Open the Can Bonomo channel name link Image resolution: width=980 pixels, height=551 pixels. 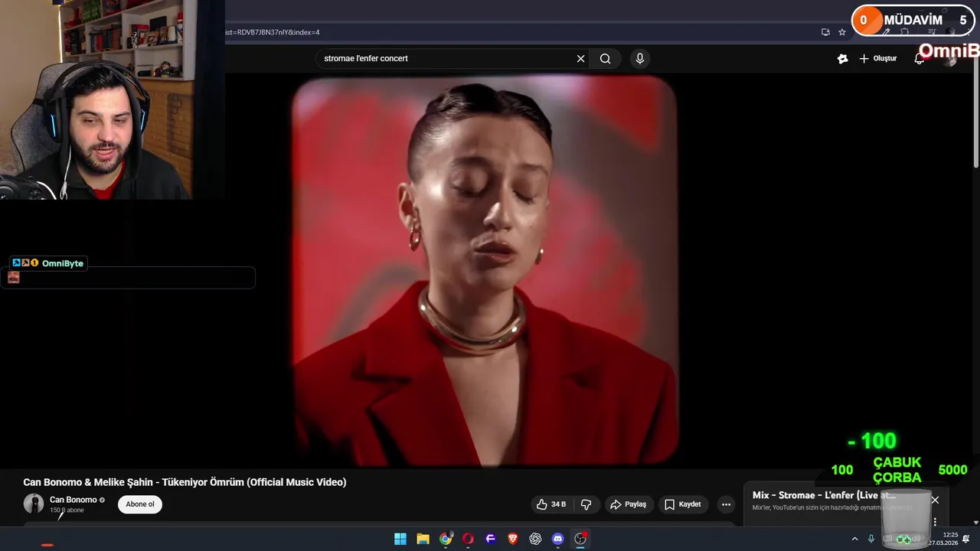(x=73, y=500)
